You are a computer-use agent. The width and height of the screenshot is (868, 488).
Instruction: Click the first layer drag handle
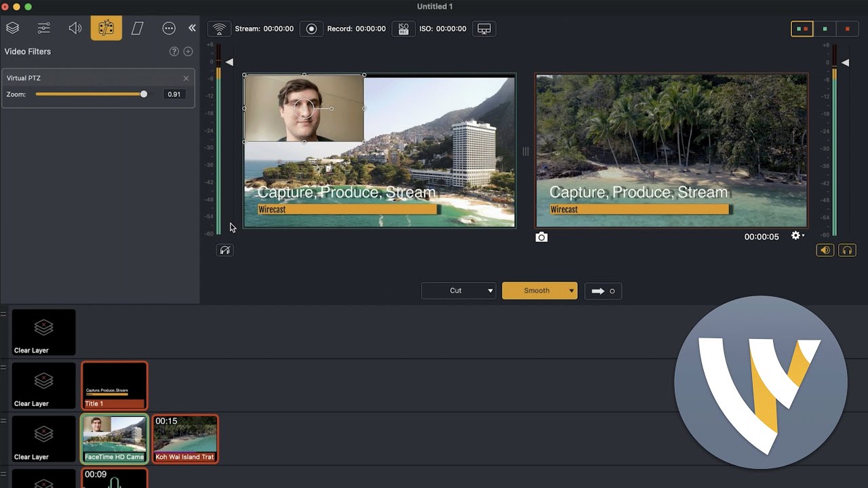click(x=3, y=314)
